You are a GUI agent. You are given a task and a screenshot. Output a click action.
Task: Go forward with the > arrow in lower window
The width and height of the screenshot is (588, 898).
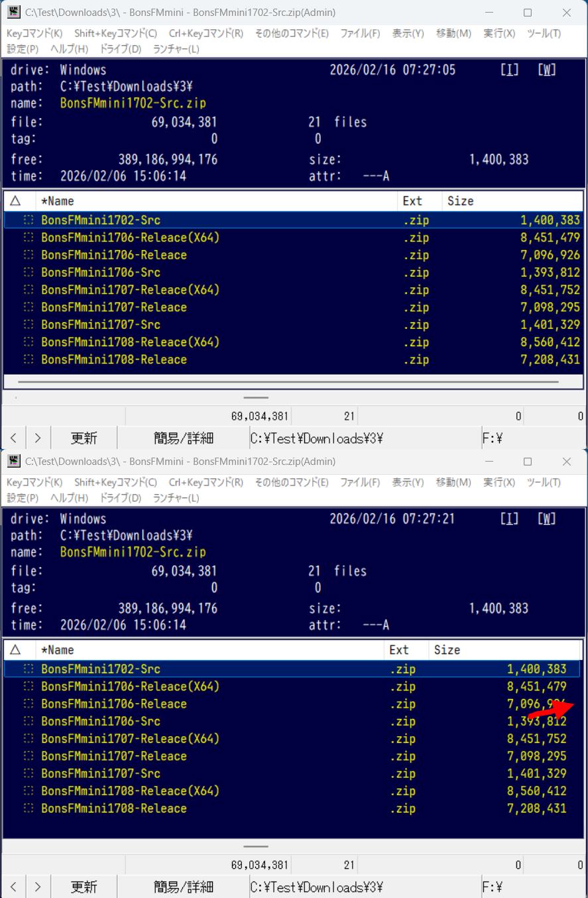click(x=38, y=887)
